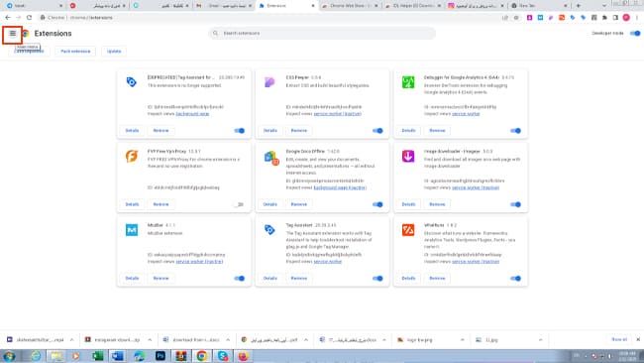Open the Windows Start button
Viewport: 644px width, 363px height.
tap(10, 356)
